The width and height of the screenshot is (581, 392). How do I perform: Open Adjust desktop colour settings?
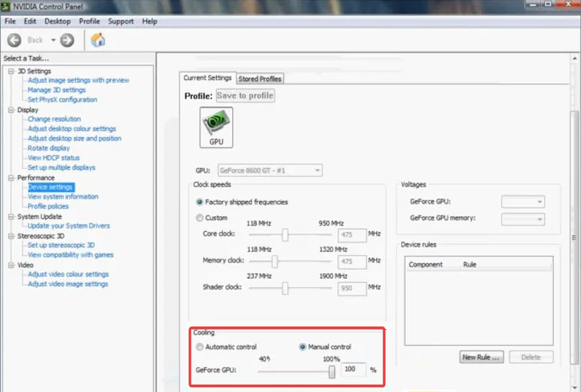pyautogui.click(x=72, y=129)
